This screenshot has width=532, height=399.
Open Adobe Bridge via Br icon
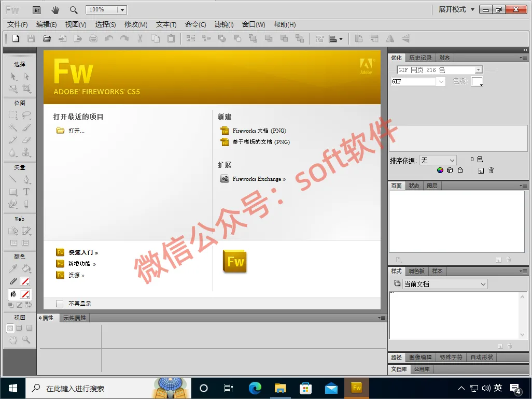pyautogui.click(x=37, y=10)
